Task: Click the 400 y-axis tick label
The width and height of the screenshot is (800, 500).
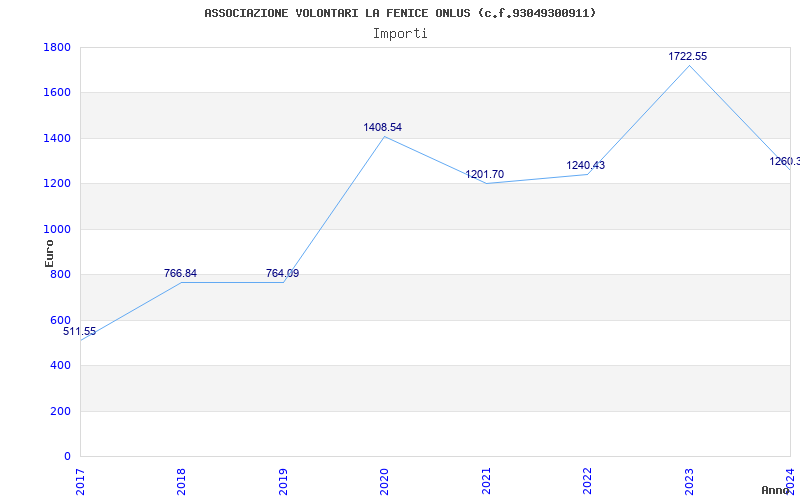Action: click(60, 365)
